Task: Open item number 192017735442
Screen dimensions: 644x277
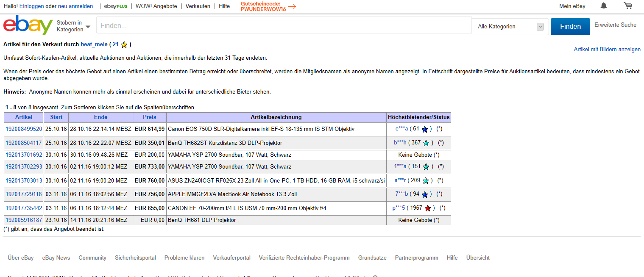Action: [24, 208]
